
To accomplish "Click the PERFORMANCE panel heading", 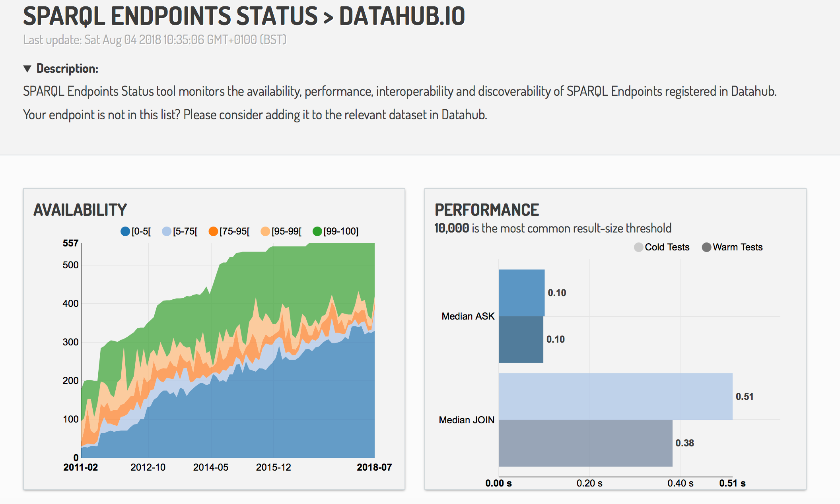I will pos(487,210).
